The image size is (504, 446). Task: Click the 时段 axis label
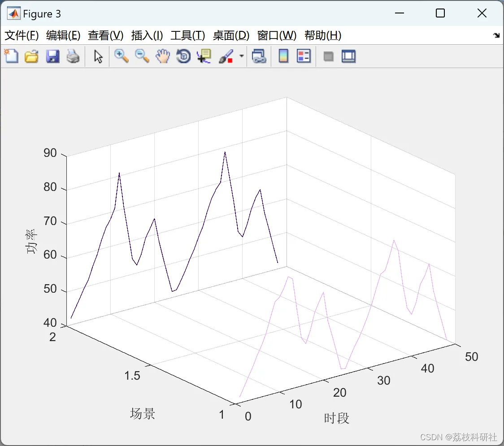click(x=336, y=418)
